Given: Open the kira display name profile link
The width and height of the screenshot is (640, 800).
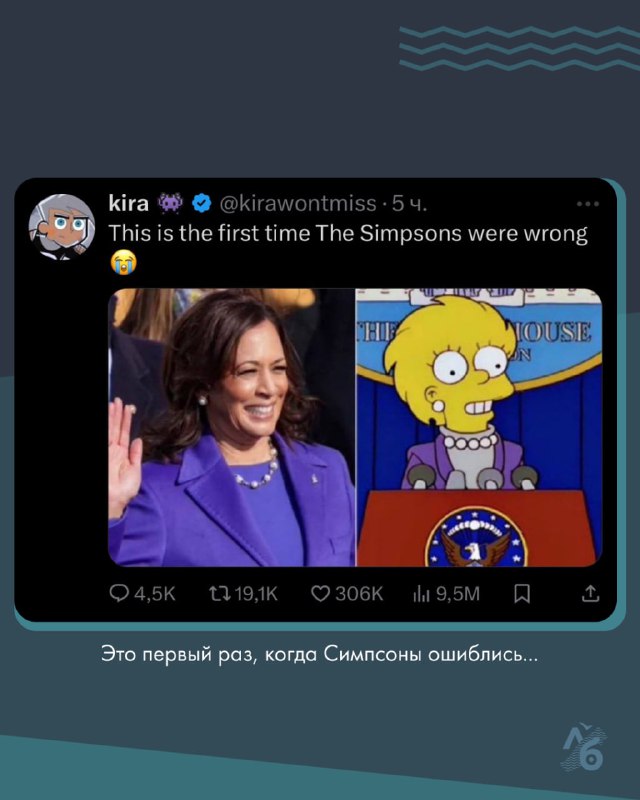Looking at the screenshot, I should click(129, 203).
